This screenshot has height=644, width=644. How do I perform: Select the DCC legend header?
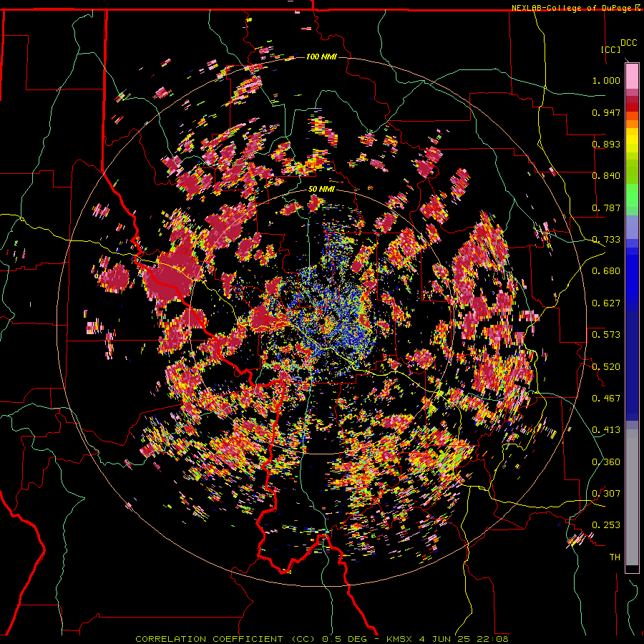coord(629,43)
